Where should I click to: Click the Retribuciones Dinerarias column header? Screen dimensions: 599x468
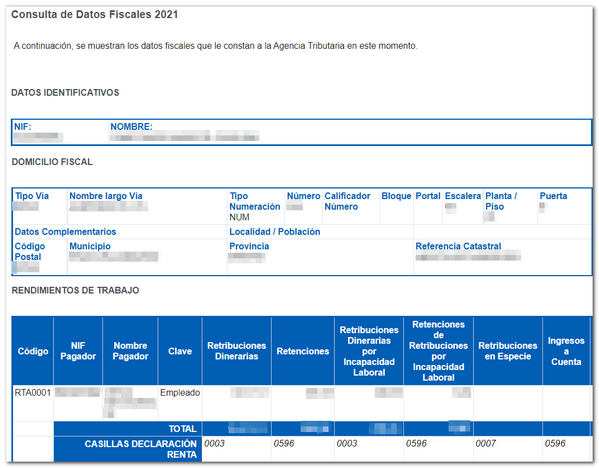(236, 351)
